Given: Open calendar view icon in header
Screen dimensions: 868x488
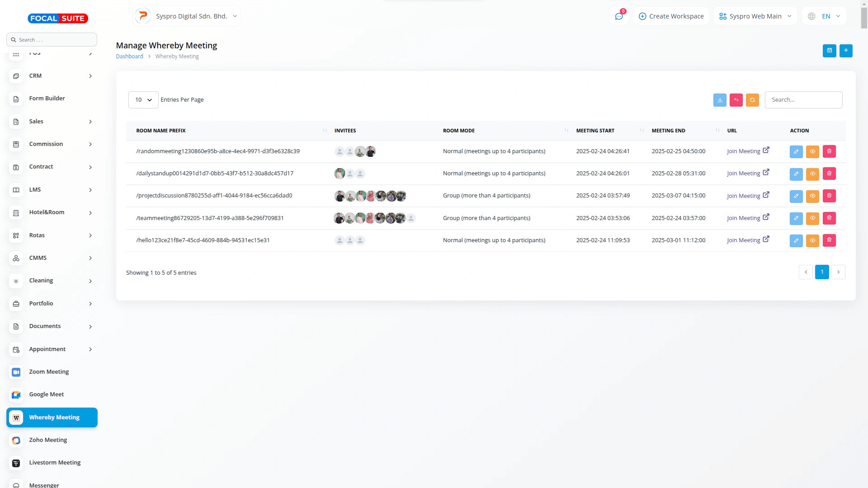Looking at the screenshot, I should (x=830, y=51).
